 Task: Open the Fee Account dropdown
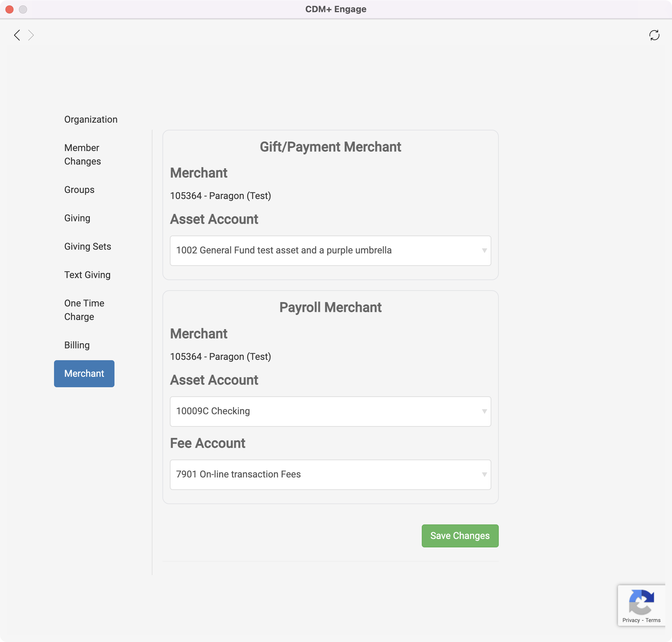330,474
